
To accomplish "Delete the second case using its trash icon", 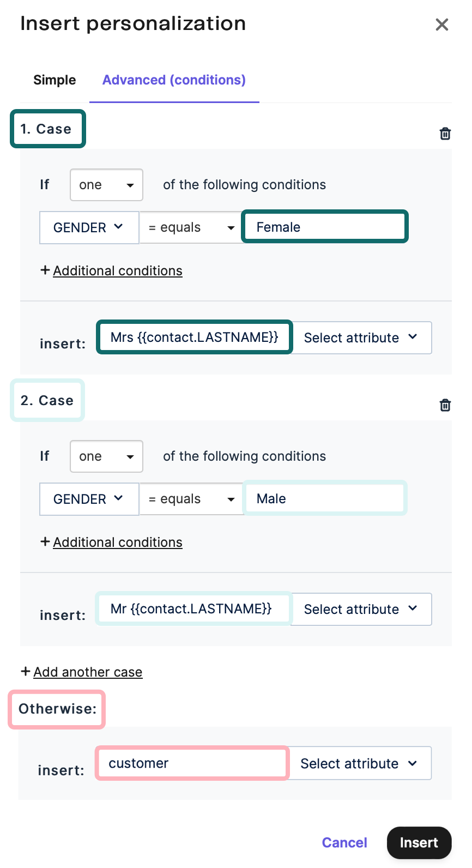I will (x=445, y=405).
